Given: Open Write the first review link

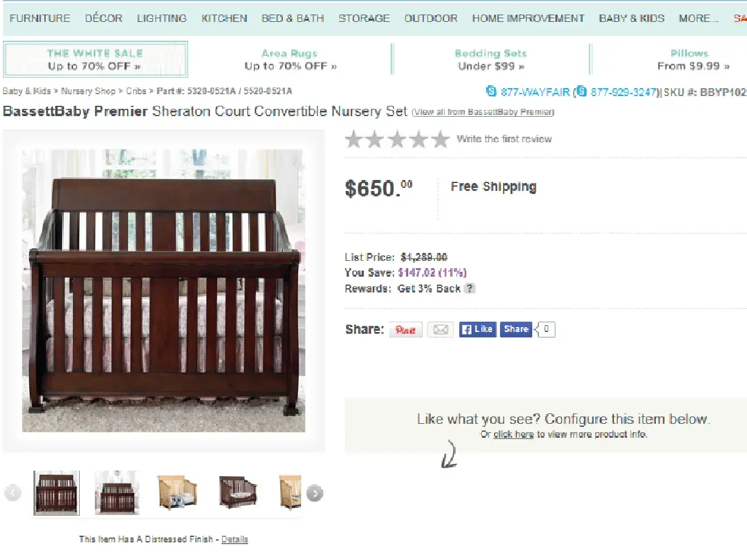Looking at the screenshot, I should (x=504, y=139).
